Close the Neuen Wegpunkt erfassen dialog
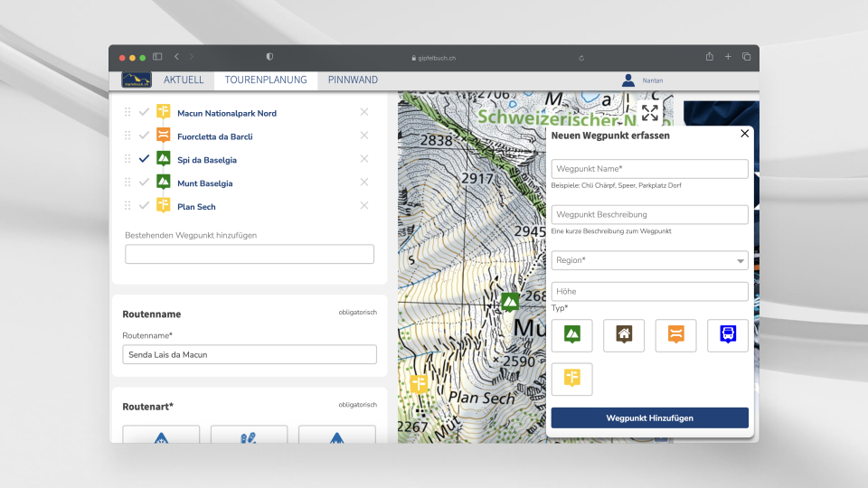 point(745,134)
